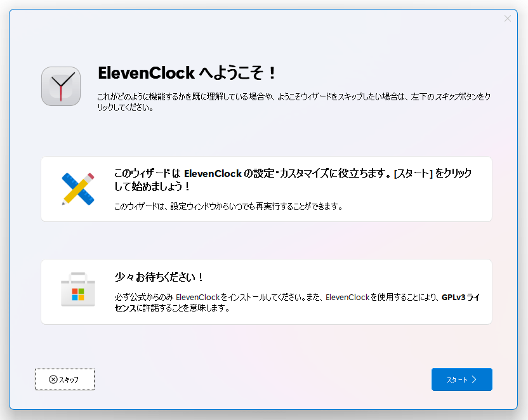Select the このウィザードは ElevenClock の設定 heading
The image size is (528, 420).
(293, 180)
